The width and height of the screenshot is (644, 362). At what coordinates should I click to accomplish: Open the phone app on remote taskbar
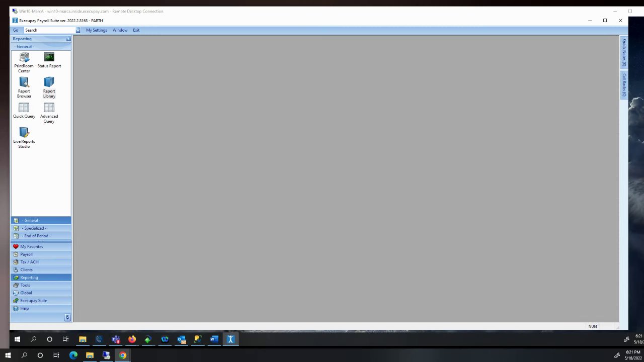99,339
